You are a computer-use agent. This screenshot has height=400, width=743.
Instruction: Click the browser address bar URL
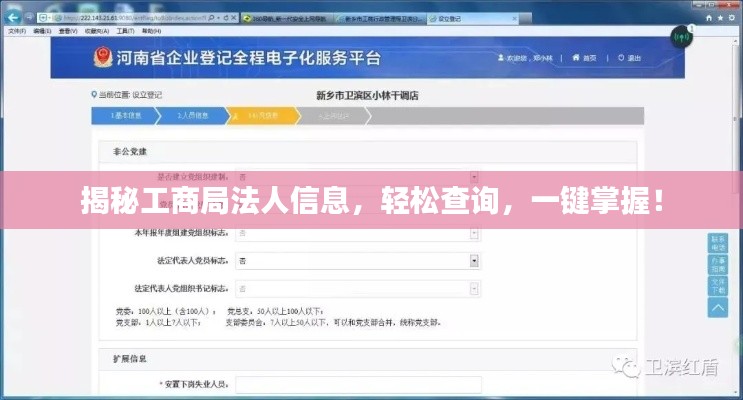click(x=135, y=18)
